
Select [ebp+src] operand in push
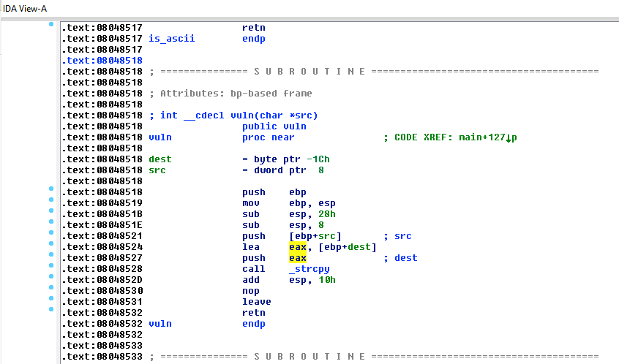(x=315, y=236)
